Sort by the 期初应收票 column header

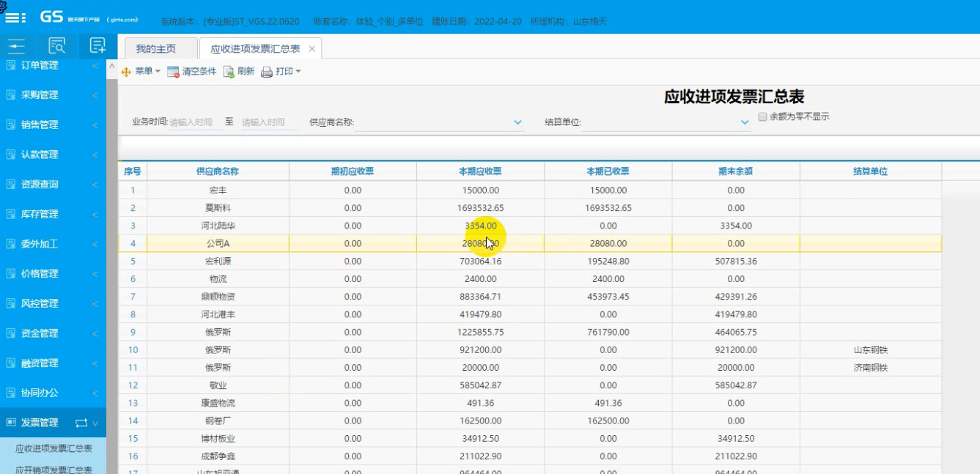pos(353,171)
